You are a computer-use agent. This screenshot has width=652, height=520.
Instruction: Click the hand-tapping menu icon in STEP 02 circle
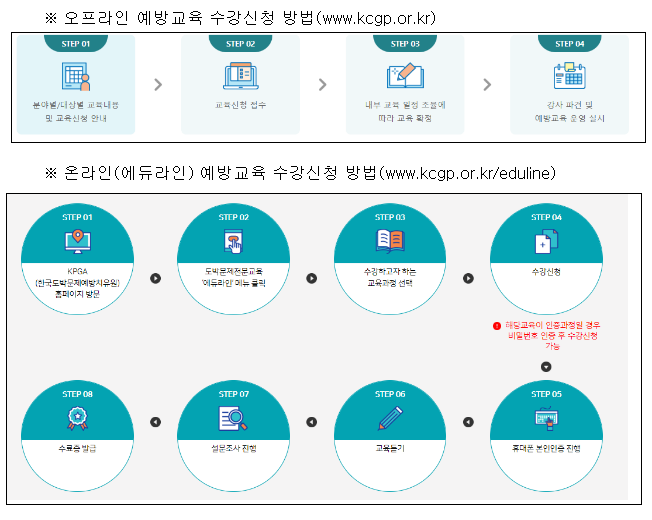coord(233,242)
